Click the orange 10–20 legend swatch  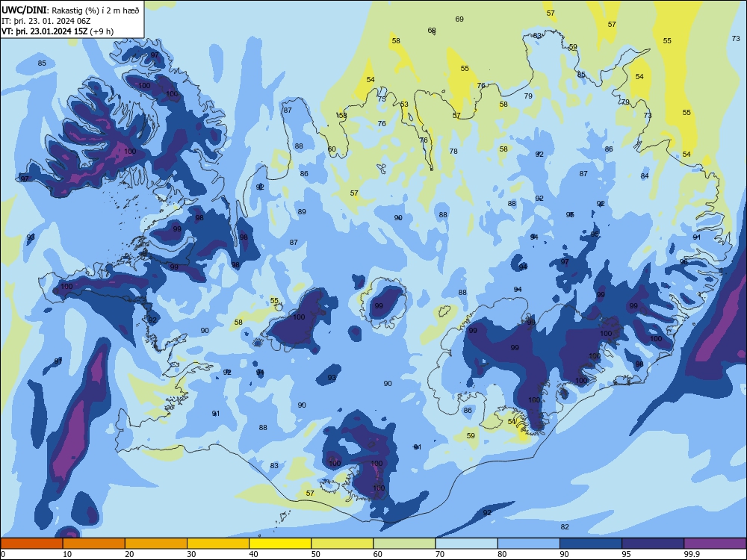pyautogui.click(x=94, y=544)
